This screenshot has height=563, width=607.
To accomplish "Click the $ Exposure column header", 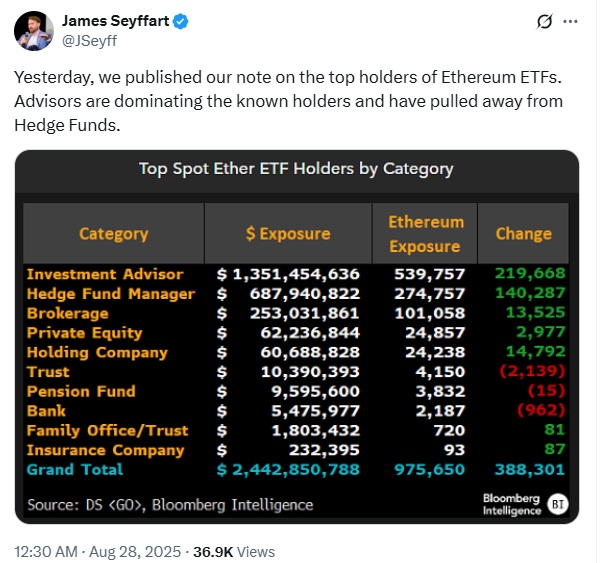I will pyautogui.click(x=288, y=233).
